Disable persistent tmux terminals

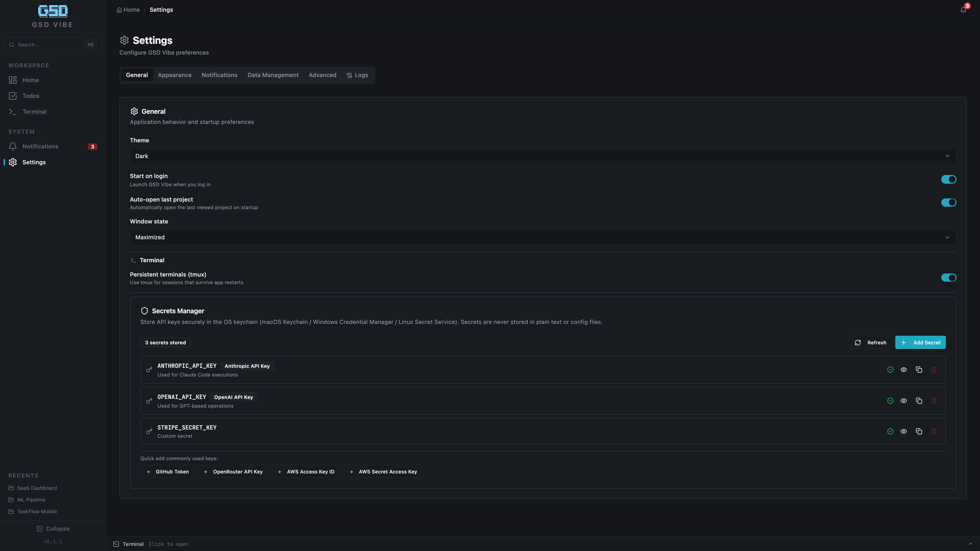948,277
